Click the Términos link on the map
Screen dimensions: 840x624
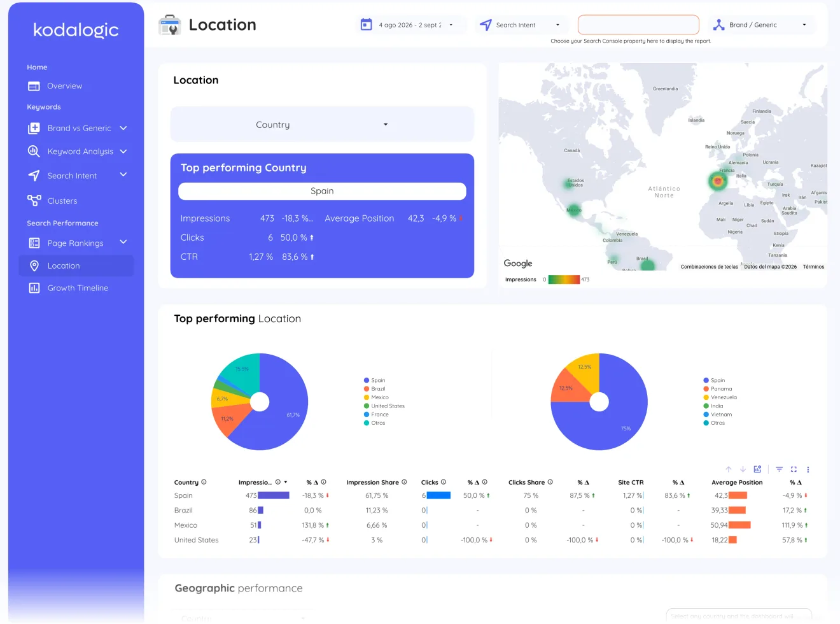tap(813, 267)
